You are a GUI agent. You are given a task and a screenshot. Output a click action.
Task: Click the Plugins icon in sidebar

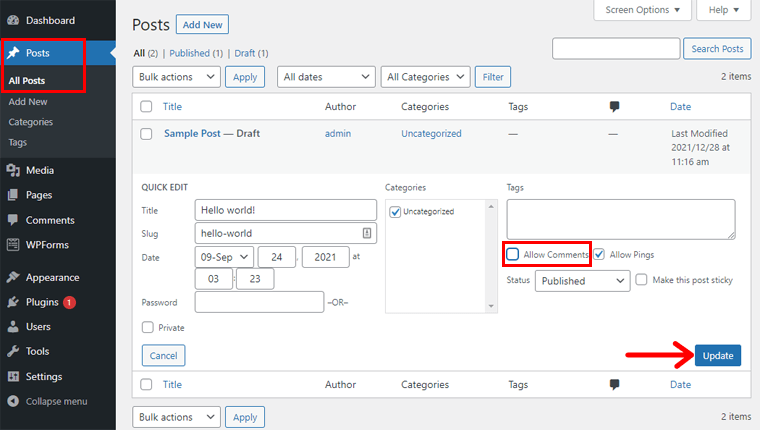[x=12, y=302]
